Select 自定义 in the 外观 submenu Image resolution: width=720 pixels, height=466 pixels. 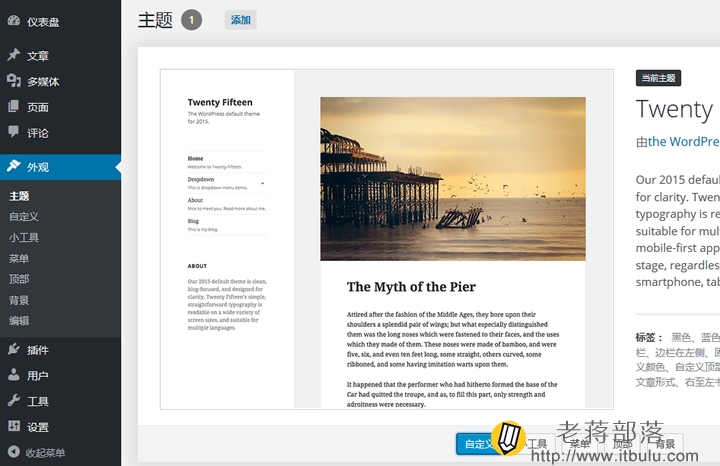point(24,216)
